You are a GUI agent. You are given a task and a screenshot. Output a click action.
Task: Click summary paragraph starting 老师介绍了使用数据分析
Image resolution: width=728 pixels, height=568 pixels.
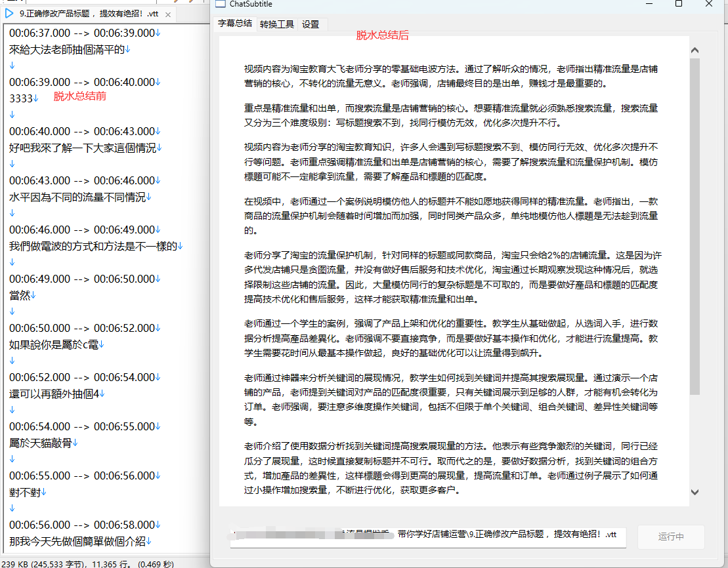pos(451,468)
